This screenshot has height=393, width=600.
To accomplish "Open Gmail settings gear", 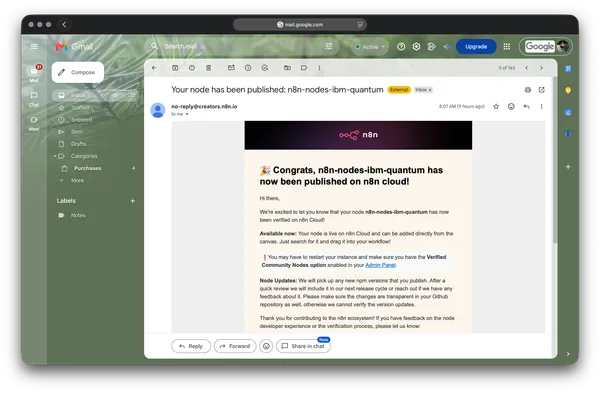I will pos(416,47).
